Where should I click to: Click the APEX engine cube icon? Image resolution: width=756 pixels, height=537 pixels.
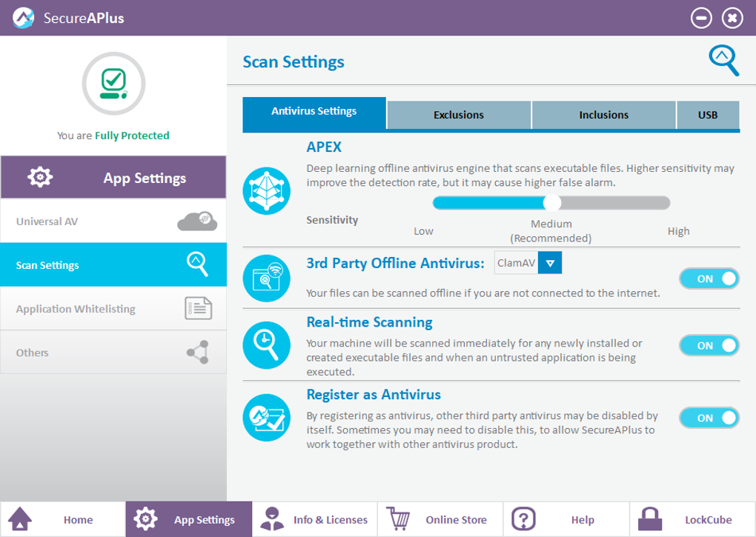tap(267, 190)
